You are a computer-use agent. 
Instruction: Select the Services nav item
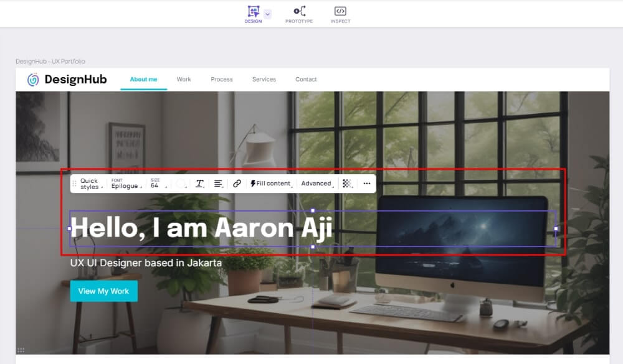pos(264,79)
